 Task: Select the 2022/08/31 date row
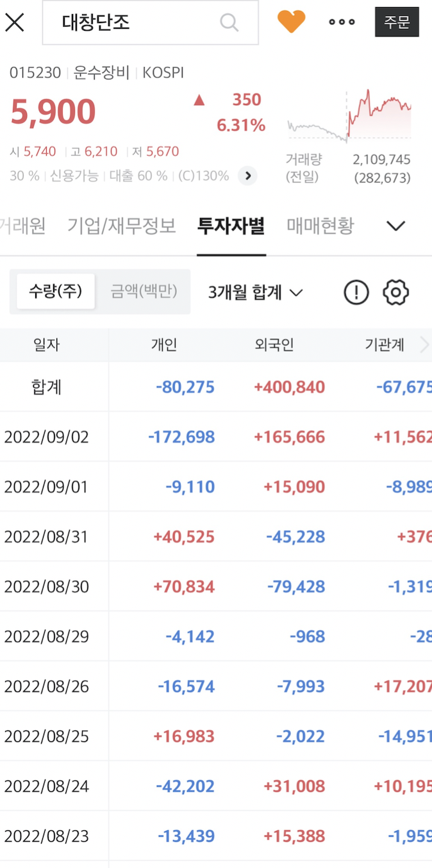(216, 537)
